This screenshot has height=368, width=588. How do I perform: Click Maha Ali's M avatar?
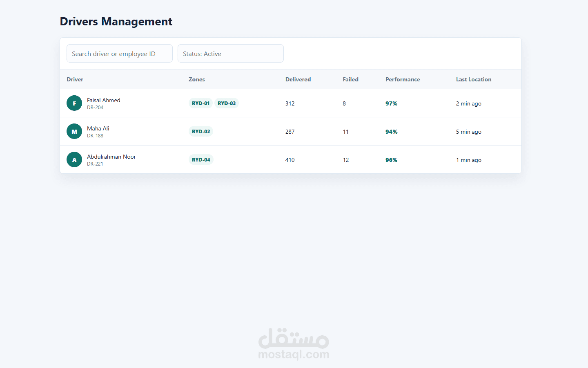74,131
